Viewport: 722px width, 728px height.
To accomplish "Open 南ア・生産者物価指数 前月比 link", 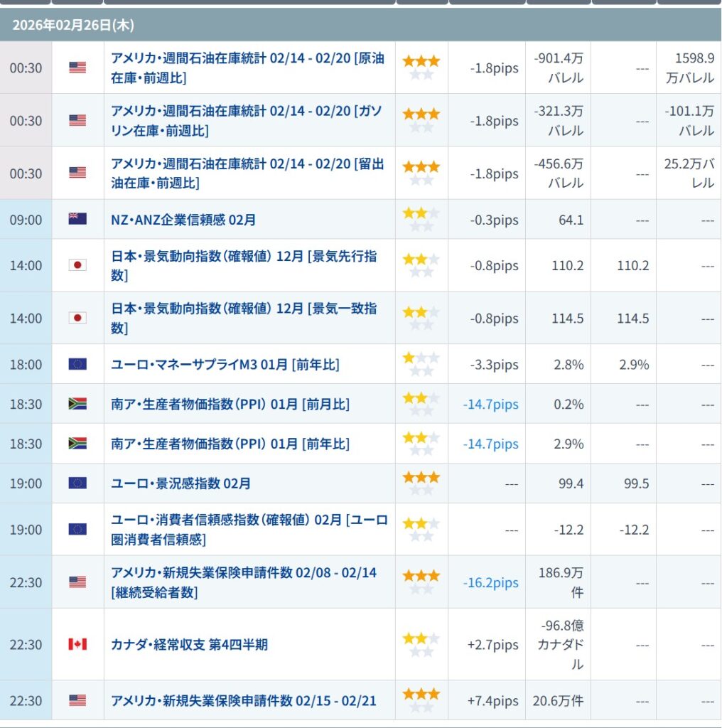I will tap(230, 405).
